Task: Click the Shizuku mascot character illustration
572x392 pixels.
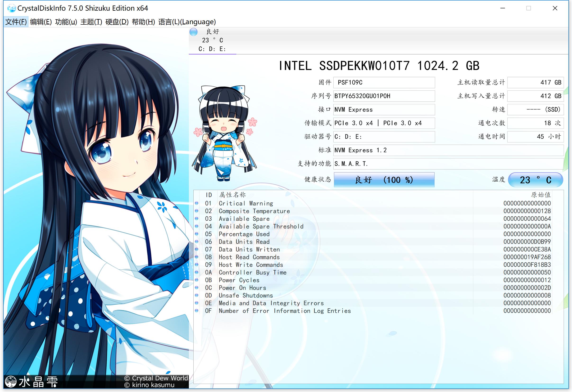Action: point(225,133)
